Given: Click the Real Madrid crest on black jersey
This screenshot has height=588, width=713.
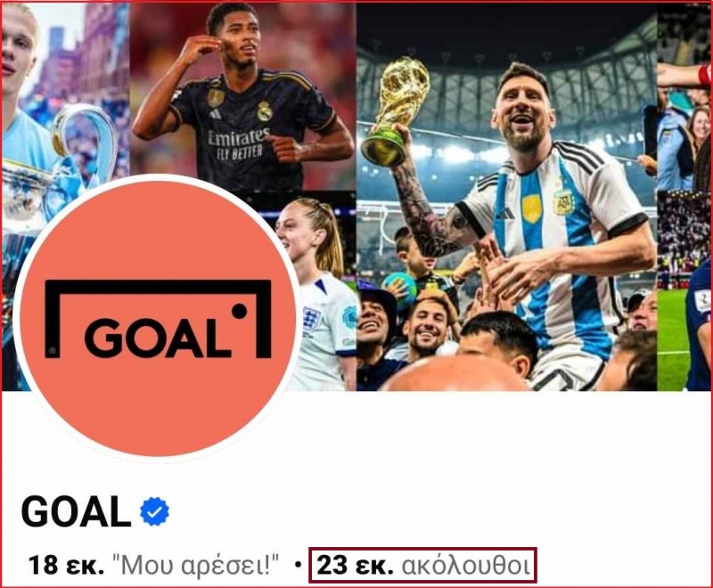Looking at the screenshot, I should click(x=264, y=111).
